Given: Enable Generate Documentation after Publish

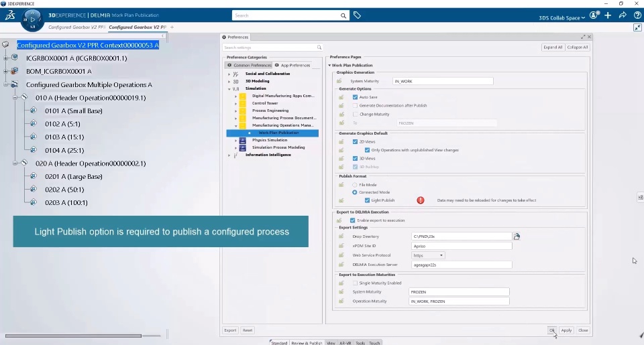Looking at the screenshot, I should (x=356, y=105).
